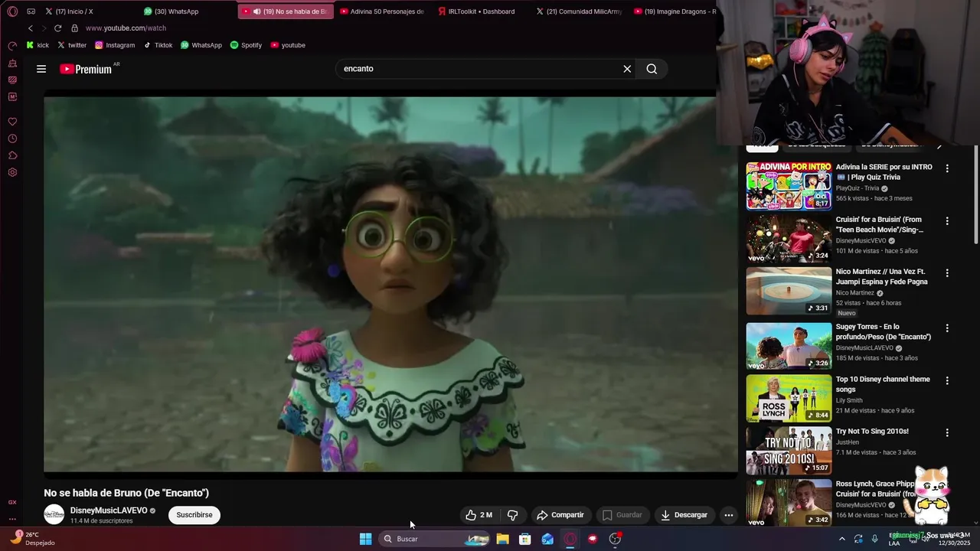Open the Instagram bookmark
Viewport: 980px width, 551px height.
pos(115,45)
